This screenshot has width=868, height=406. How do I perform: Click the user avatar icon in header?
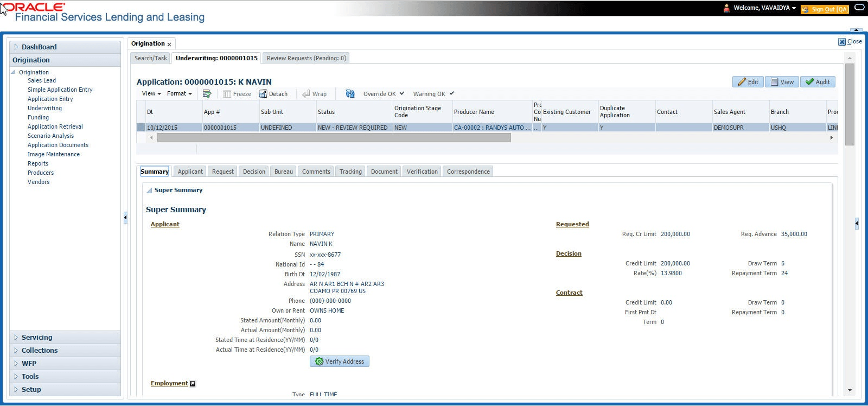click(x=726, y=8)
